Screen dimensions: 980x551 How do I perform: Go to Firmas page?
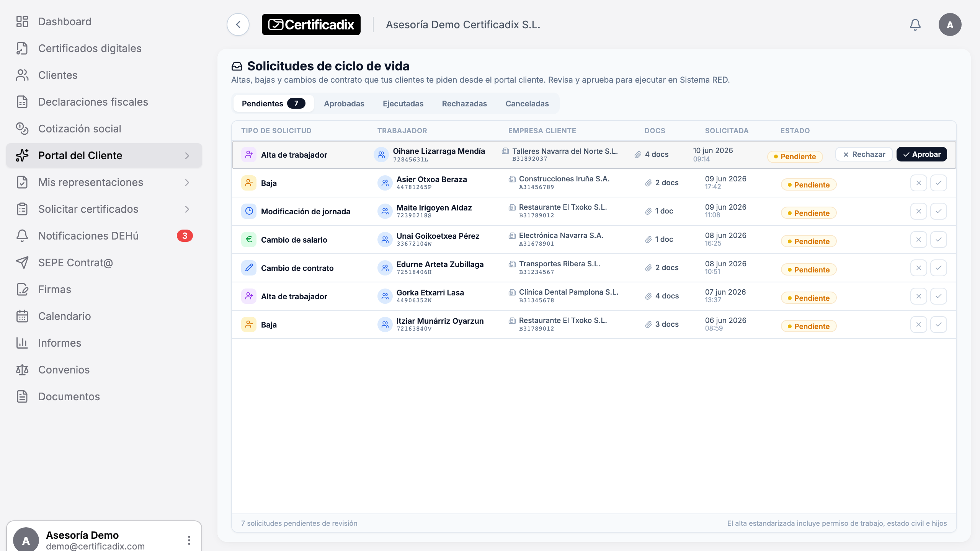point(104,289)
